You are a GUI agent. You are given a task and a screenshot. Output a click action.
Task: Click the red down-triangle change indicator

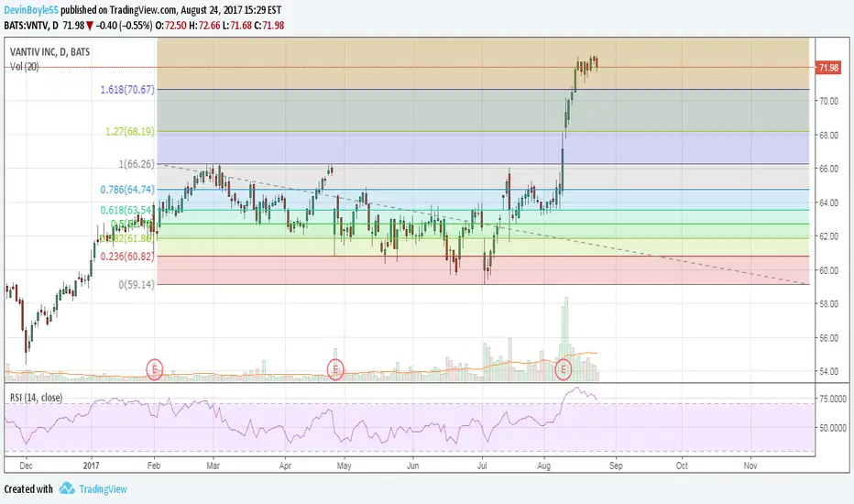(x=90, y=26)
